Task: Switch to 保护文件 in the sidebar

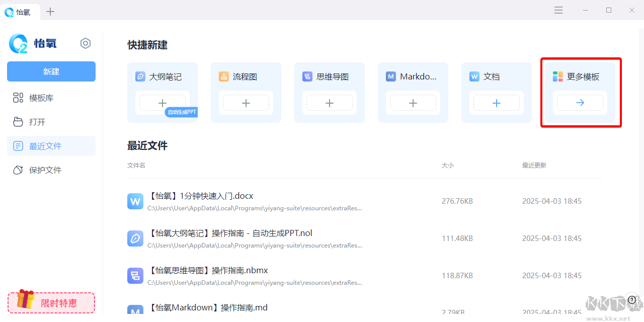Action: pos(45,170)
